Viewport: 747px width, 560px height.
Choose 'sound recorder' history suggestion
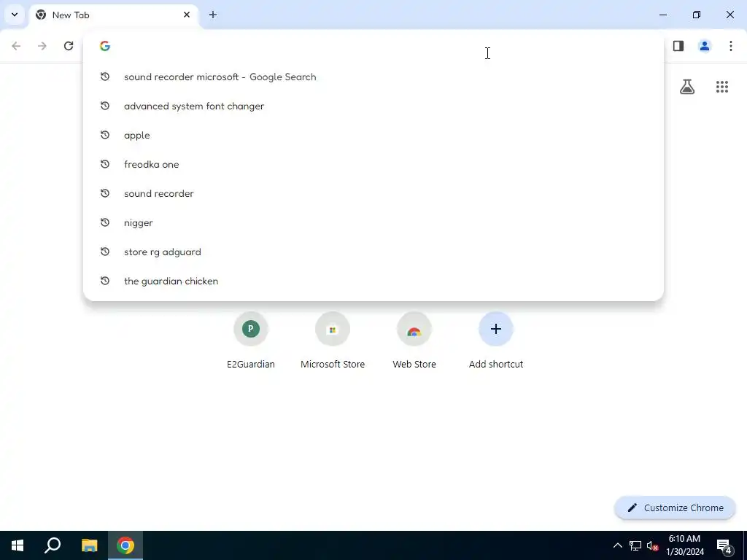(373, 193)
